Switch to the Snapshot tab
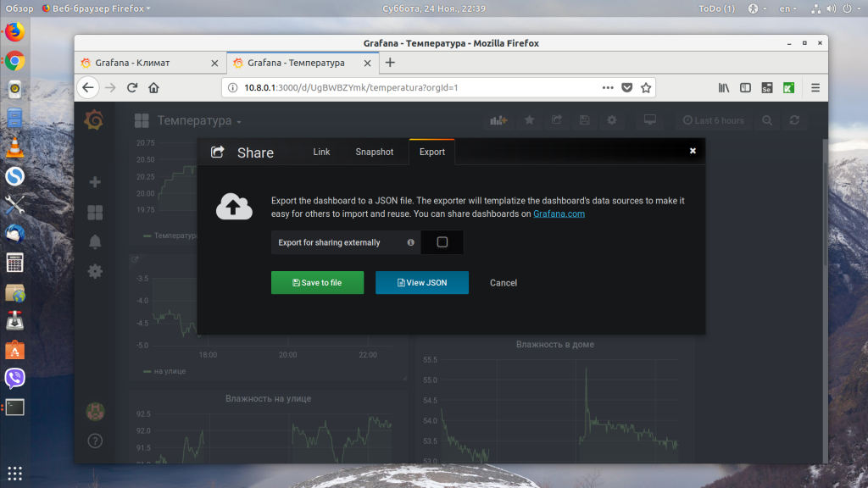868x488 pixels. [374, 152]
